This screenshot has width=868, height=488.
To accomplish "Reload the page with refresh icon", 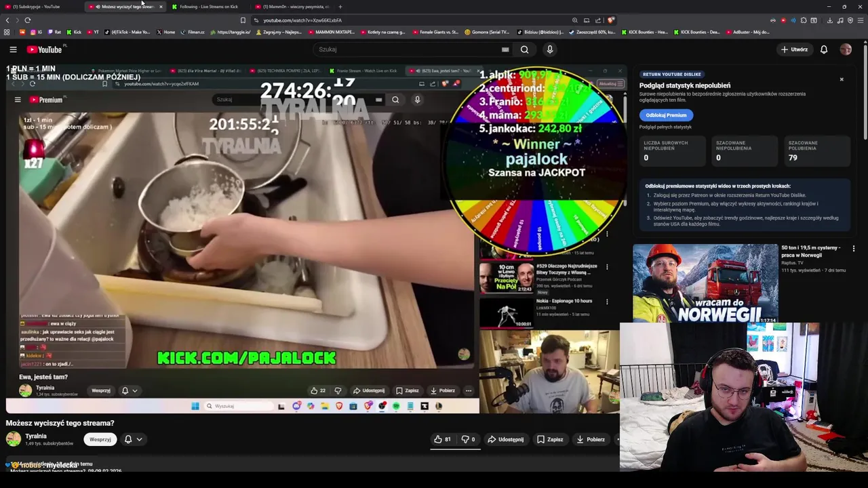I will 28,20.
